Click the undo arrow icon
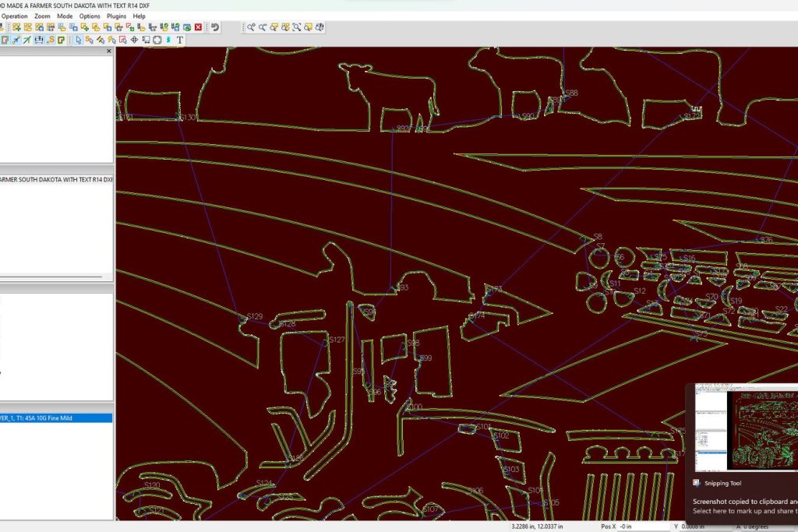This screenshot has width=798, height=532. pyautogui.click(x=215, y=27)
